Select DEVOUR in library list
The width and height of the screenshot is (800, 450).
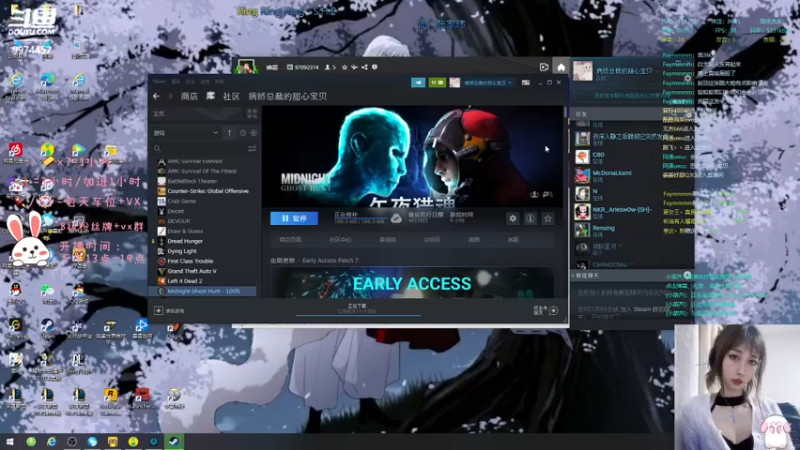click(x=179, y=221)
